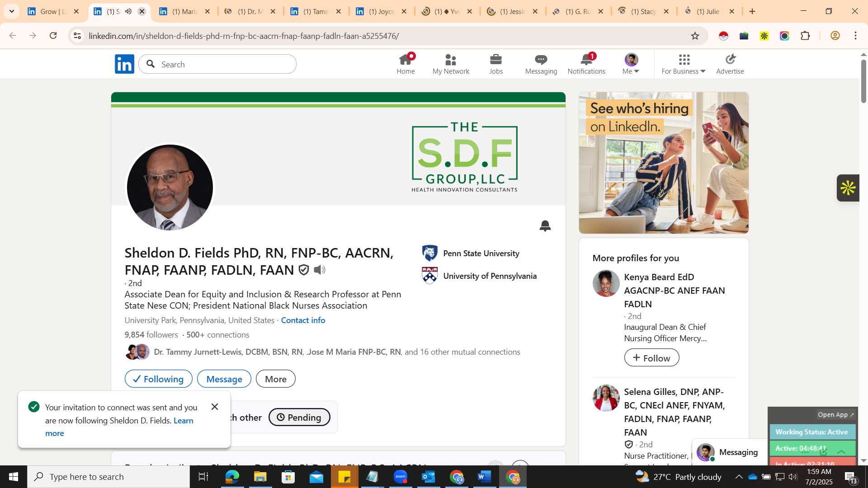This screenshot has width=868, height=488.
Task: Open the tab search dropdown
Action: 12,11
